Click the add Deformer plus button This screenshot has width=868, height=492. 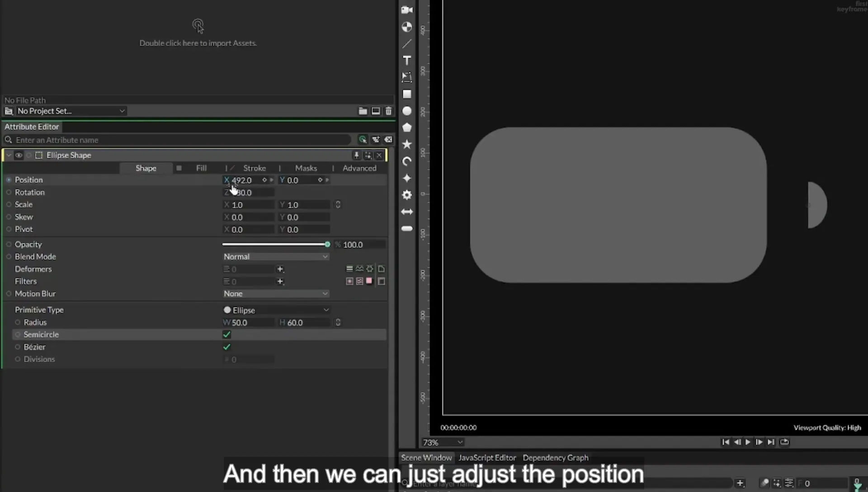280,269
